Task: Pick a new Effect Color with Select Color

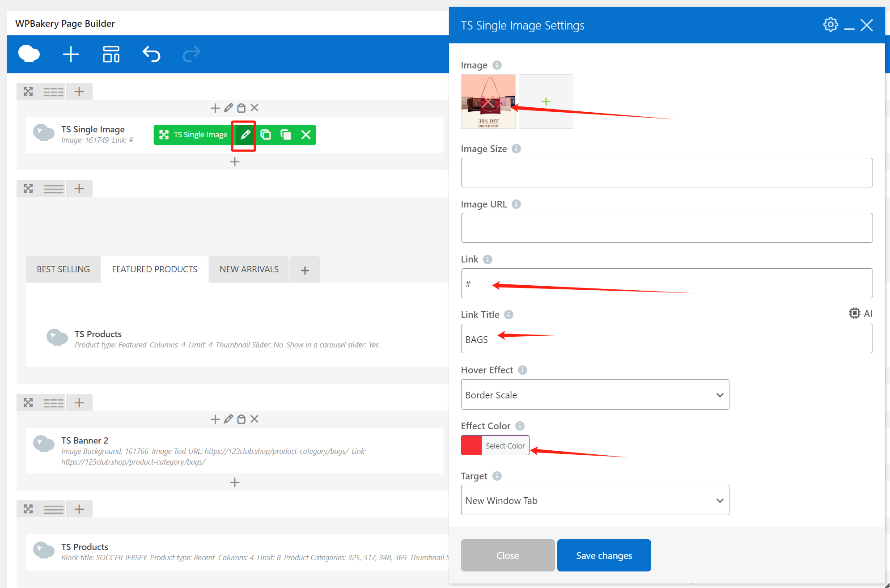Action: (x=505, y=445)
